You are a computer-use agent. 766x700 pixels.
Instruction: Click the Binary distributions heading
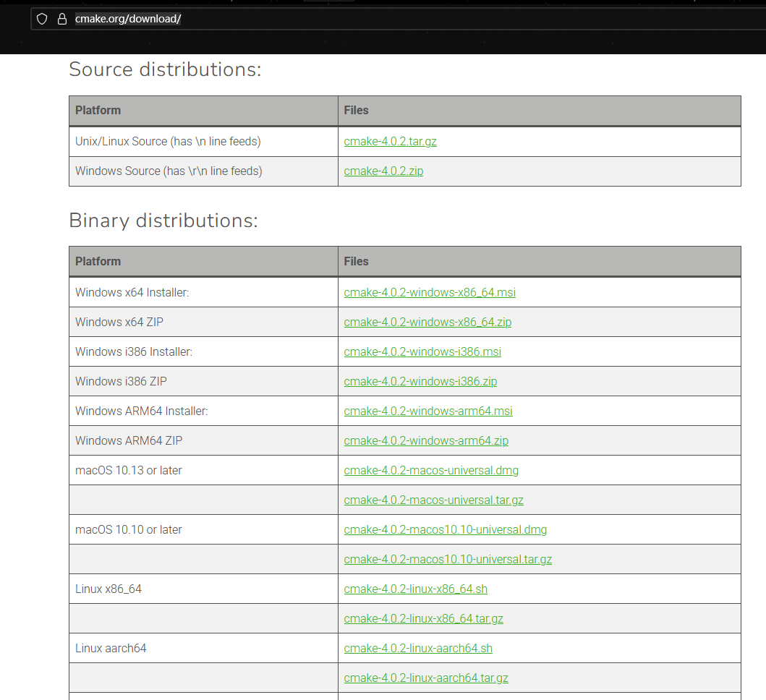(x=163, y=221)
